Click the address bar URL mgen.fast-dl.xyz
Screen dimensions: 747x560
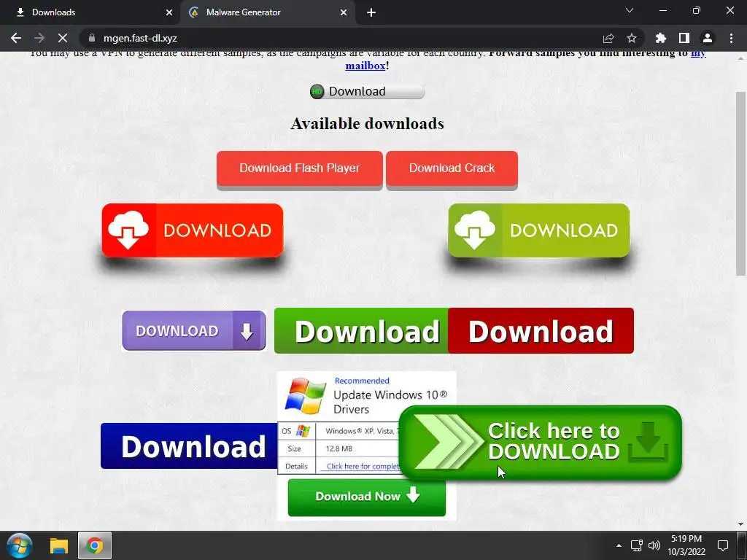coord(140,38)
